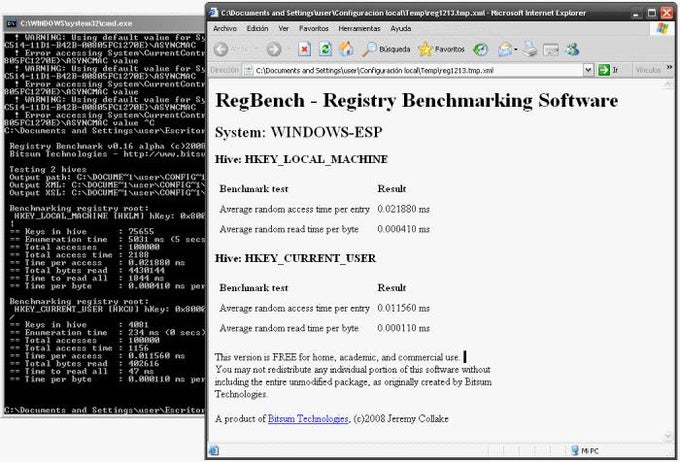The height and width of the screenshot is (462, 680).
Task: Expand the Mail button dropdown arrow
Action: point(516,49)
